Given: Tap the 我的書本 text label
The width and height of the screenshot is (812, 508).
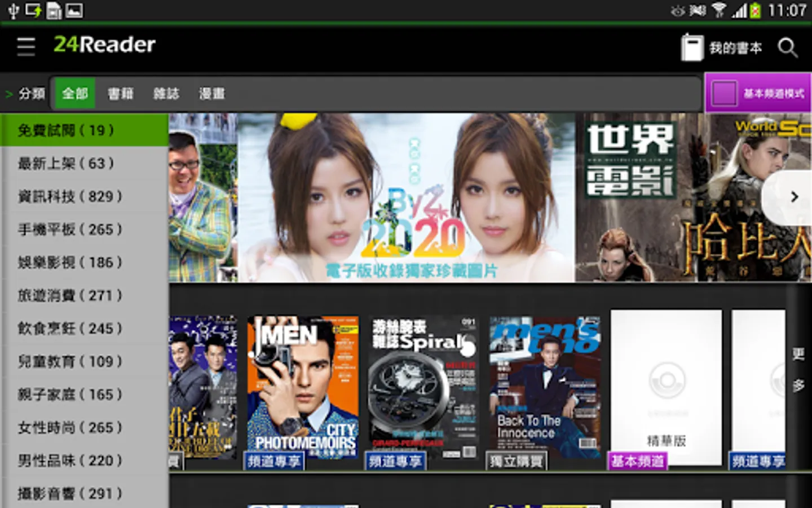Looking at the screenshot, I should pyautogui.click(x=735, y=48).
